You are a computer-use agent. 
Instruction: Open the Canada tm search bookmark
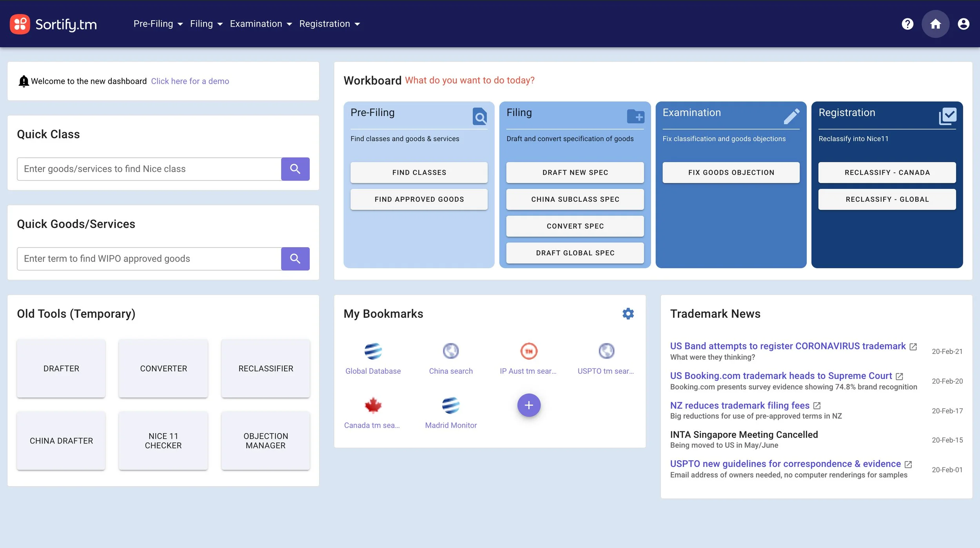[x=372, y=406]
